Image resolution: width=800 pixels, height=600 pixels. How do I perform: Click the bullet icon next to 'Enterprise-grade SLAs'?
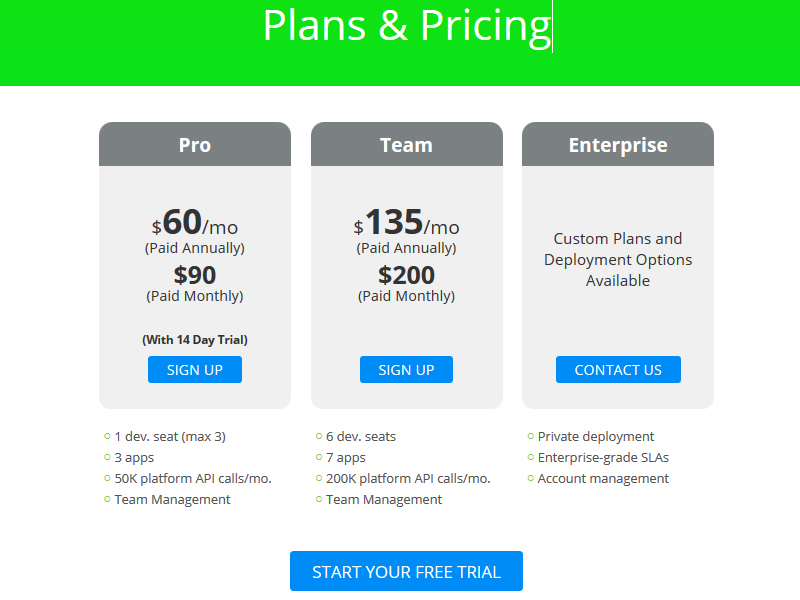(530, 457)
